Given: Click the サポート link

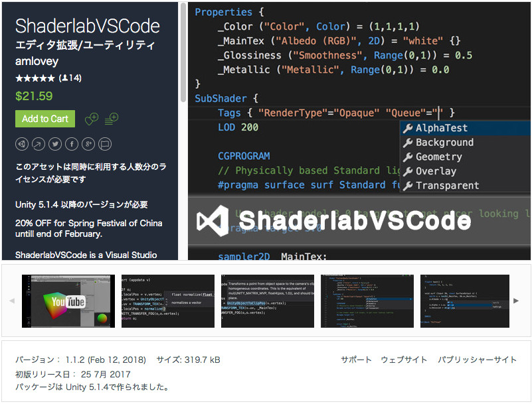Looking at the screenshot, I should point(356,360).
